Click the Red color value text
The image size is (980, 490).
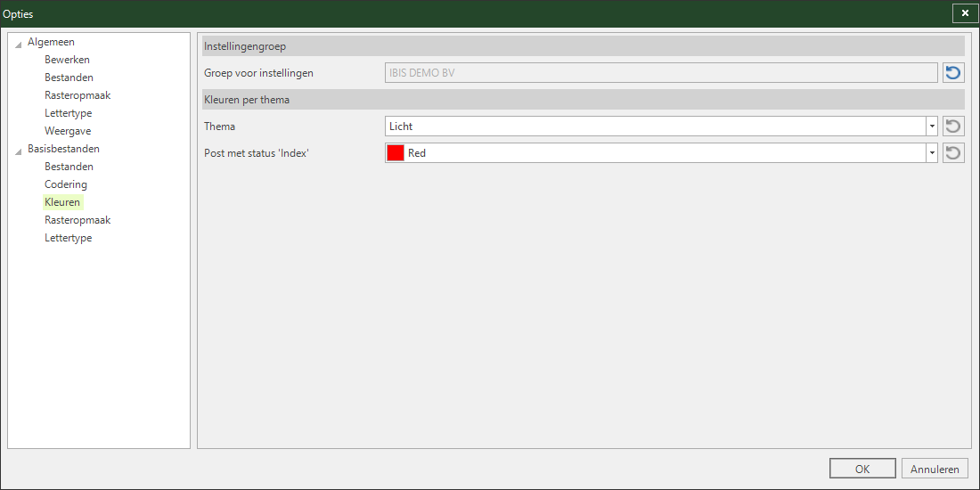(417, 152)
